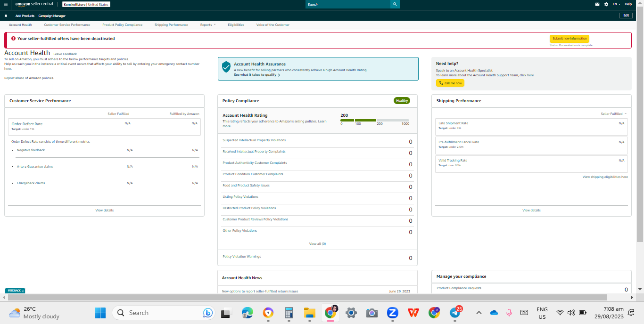Go to Amazon Seller Central home logo

[34, 4]
